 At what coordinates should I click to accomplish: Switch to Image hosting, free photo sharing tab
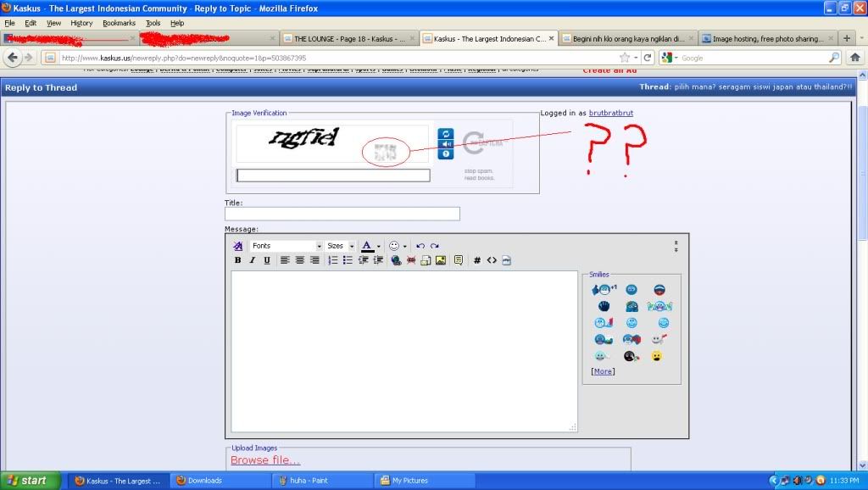point(767,39)
